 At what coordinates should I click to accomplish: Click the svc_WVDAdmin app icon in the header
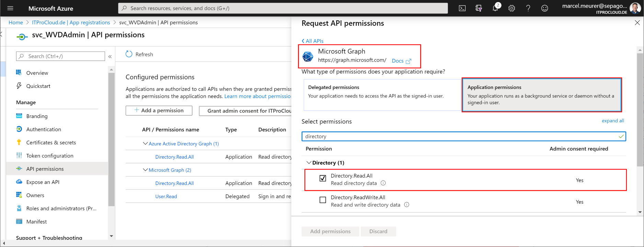point(22,36)
